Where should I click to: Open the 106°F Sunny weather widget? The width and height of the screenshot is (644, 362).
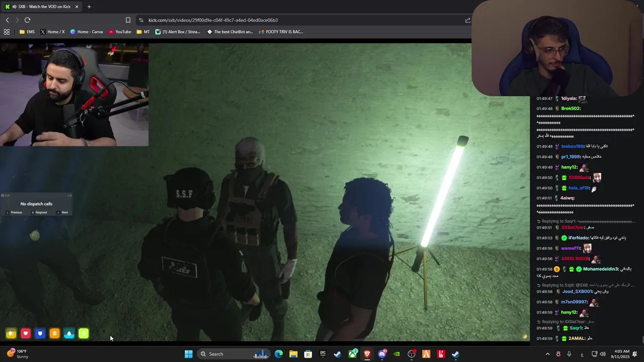[x=18, y=354]
